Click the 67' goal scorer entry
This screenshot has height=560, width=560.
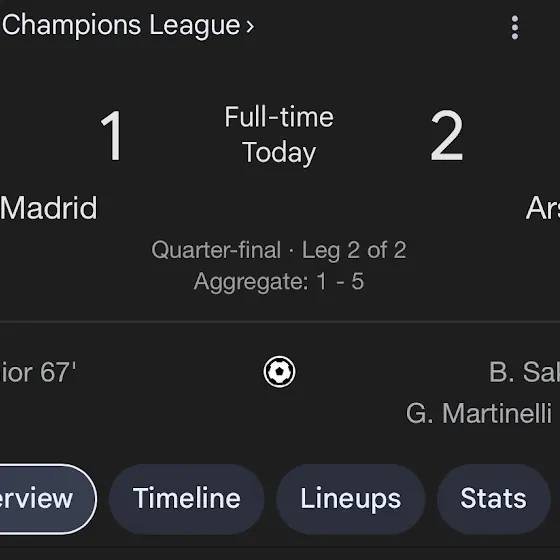point(38,372)
